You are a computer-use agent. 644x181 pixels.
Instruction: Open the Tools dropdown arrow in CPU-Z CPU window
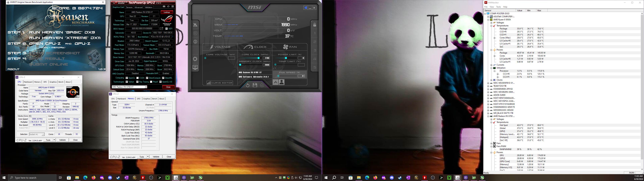(54, 140)
